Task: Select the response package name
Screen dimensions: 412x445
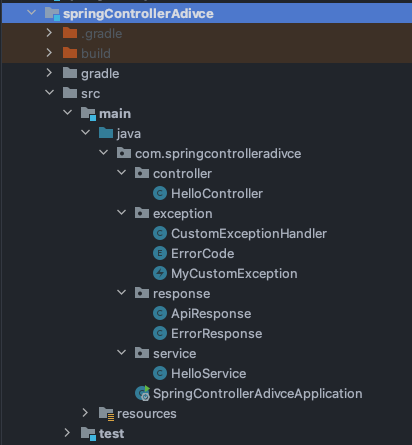Action: pyautogui.click(x=182, y=294)
